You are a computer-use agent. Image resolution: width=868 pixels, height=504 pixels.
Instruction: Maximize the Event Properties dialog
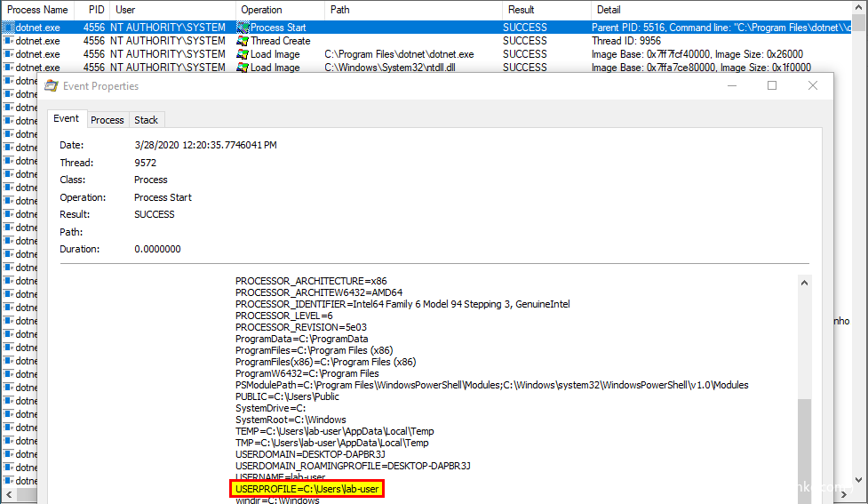[772, 86]
